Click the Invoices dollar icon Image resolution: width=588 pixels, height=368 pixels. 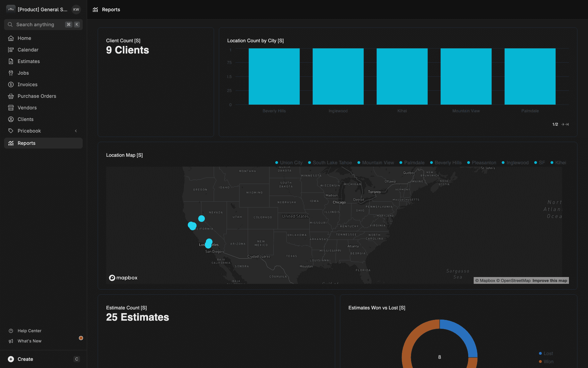coord(11,85)
